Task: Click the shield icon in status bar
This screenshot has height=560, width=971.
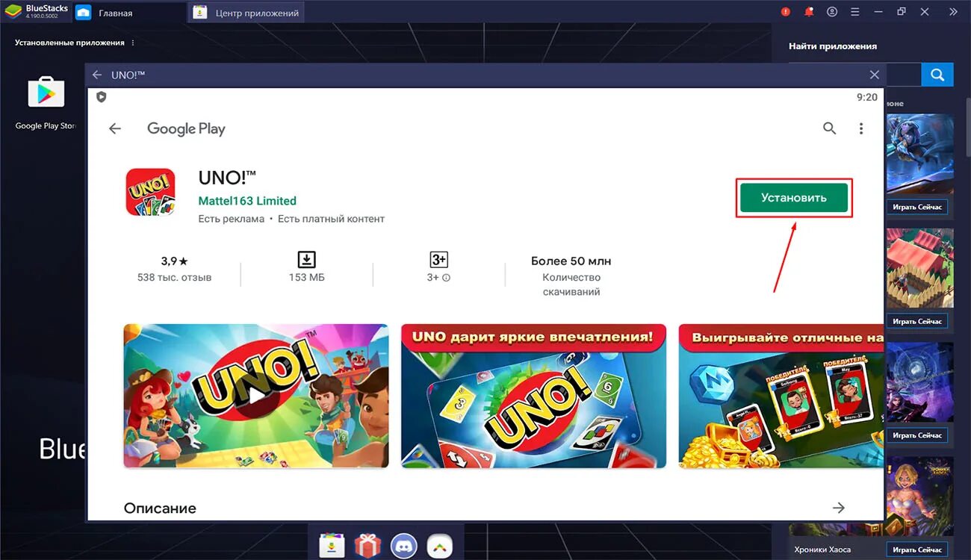Action: click(x=102, y=97)
